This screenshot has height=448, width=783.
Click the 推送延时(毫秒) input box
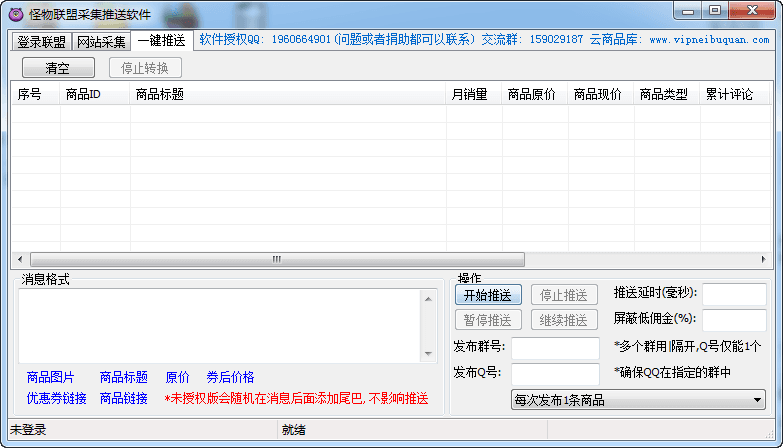tap(733, 294)
